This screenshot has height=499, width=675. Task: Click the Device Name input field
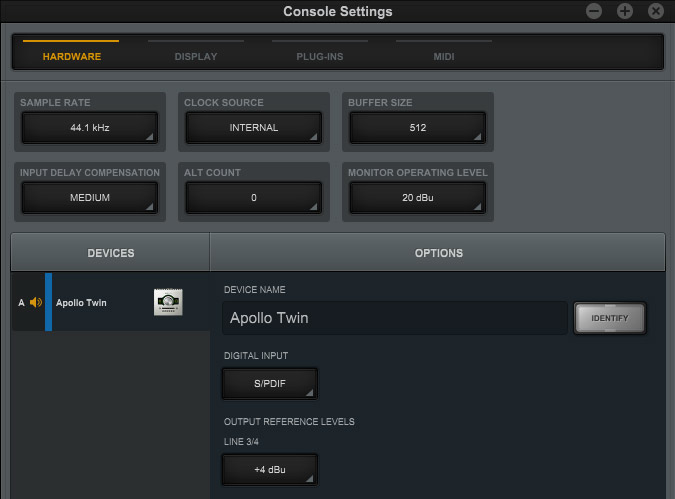pyautogui.click(x=395, y=318)
